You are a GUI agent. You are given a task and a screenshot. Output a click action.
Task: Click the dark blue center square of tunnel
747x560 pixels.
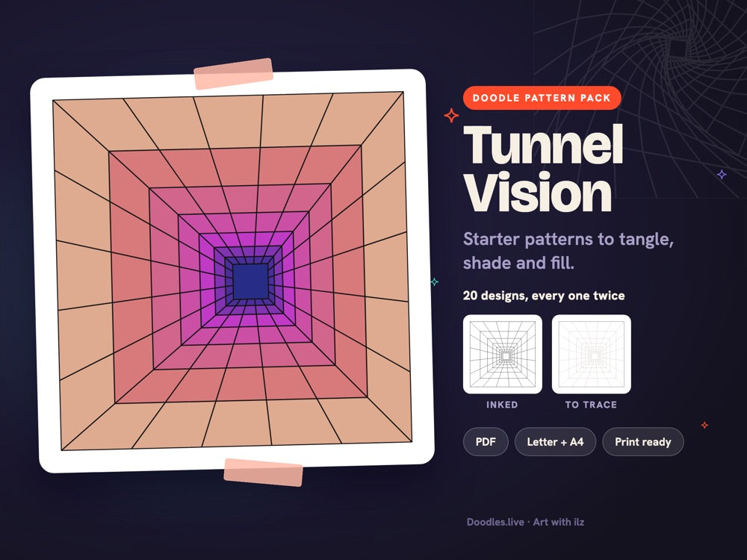coord(250,281)
